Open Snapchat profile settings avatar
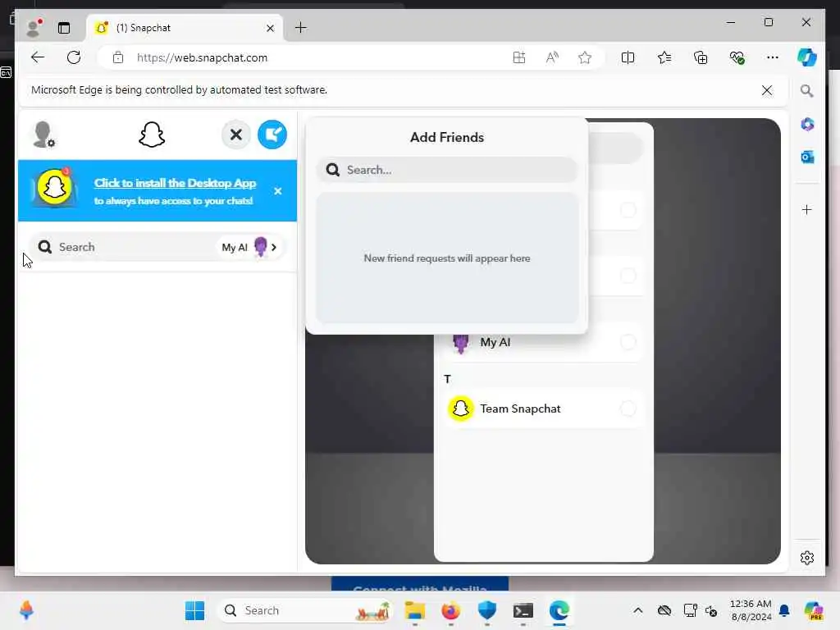The width and height of the screenshot is (840, 630). (44, 135)
